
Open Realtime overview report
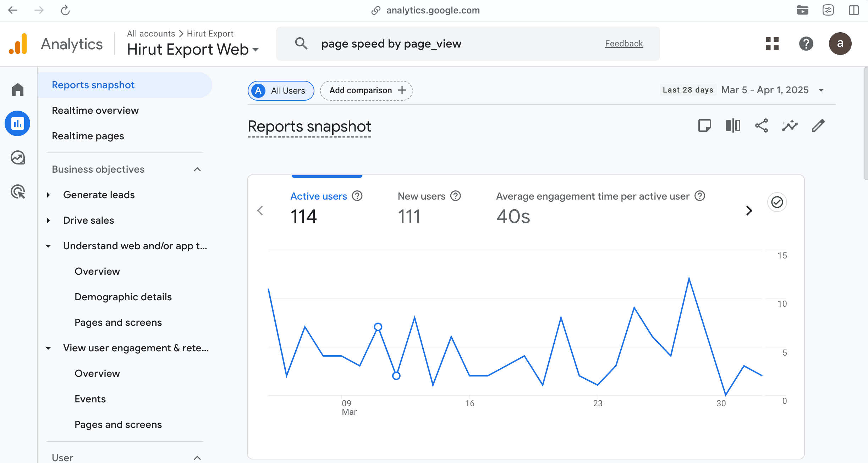coord(95,111)
